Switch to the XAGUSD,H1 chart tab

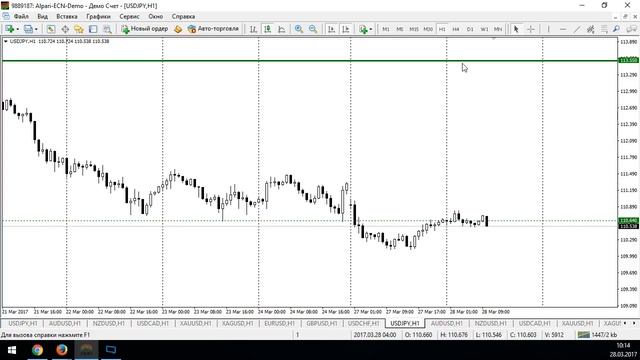pyautogui.click(x=238, y=323)
